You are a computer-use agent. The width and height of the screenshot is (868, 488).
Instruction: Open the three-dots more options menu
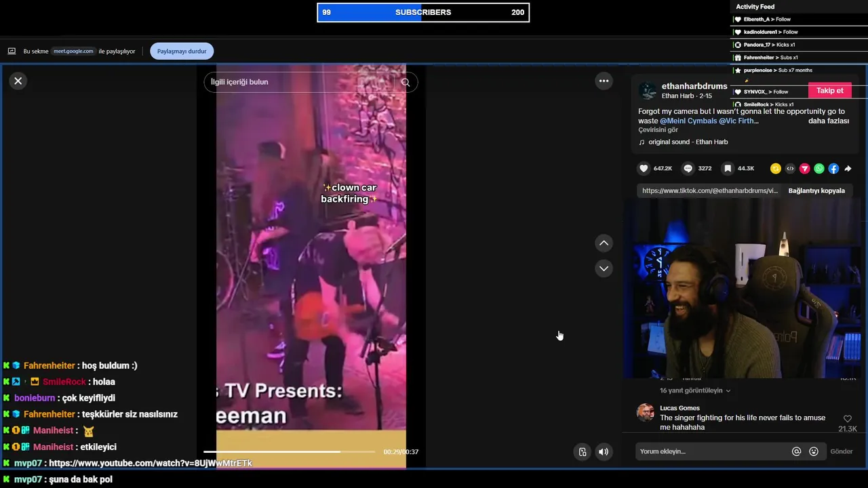[x=604, y=81]
